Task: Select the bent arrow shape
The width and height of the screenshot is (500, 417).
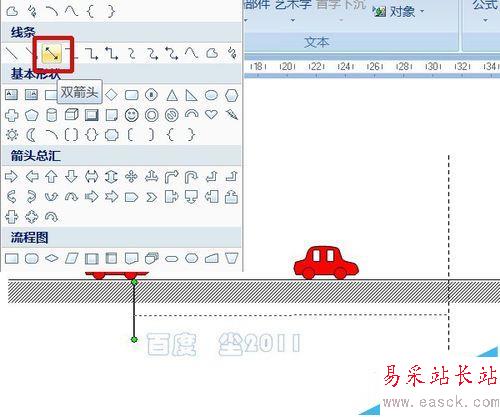Action: pos(172,177)
